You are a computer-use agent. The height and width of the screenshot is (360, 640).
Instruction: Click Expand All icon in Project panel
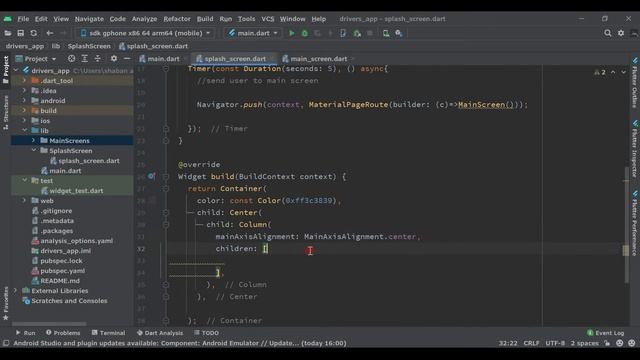click(84, 59)
